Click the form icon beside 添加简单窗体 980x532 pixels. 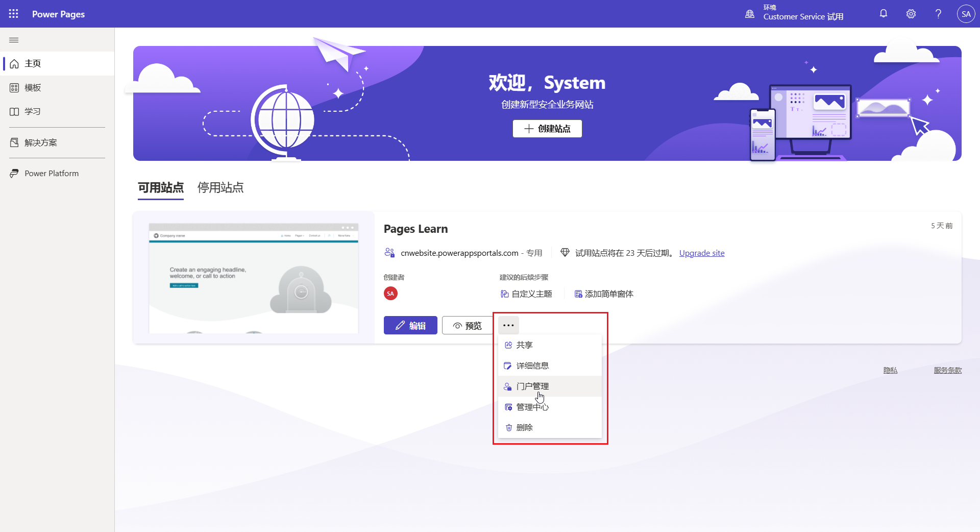pos(578,294)
